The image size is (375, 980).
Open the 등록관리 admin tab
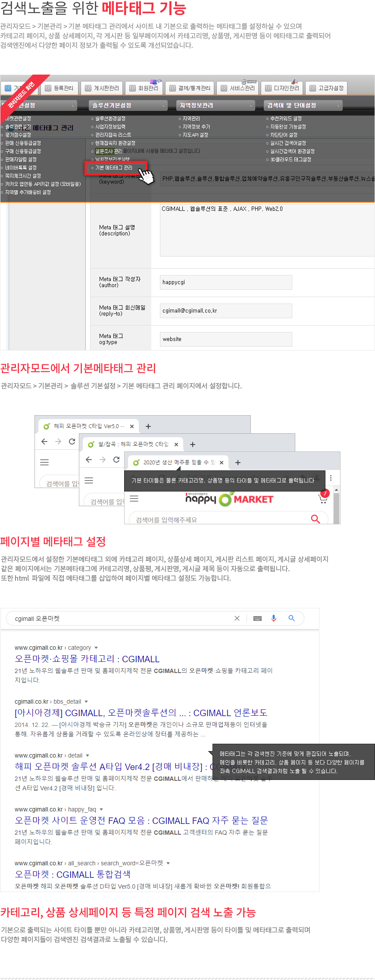point(60,88)
